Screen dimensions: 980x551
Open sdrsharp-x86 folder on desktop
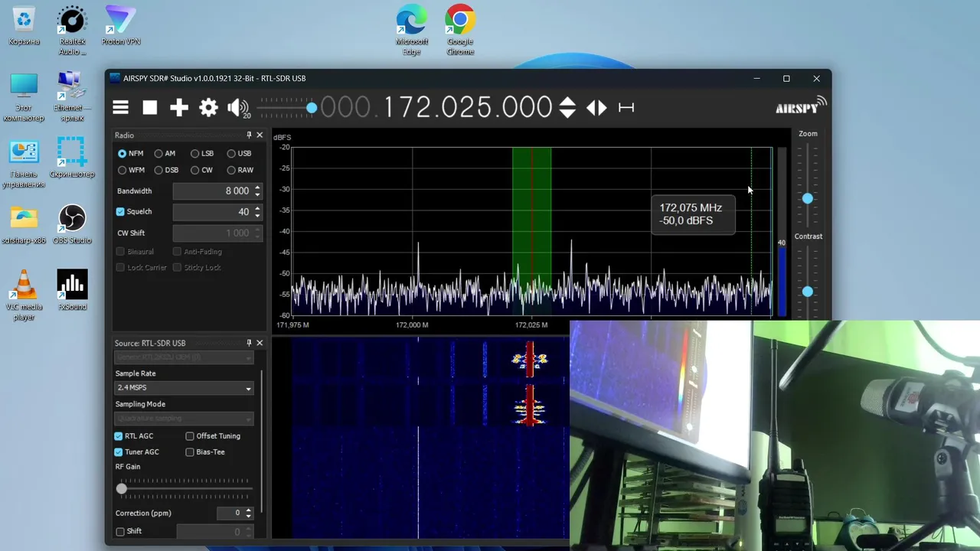click(24, 225)
